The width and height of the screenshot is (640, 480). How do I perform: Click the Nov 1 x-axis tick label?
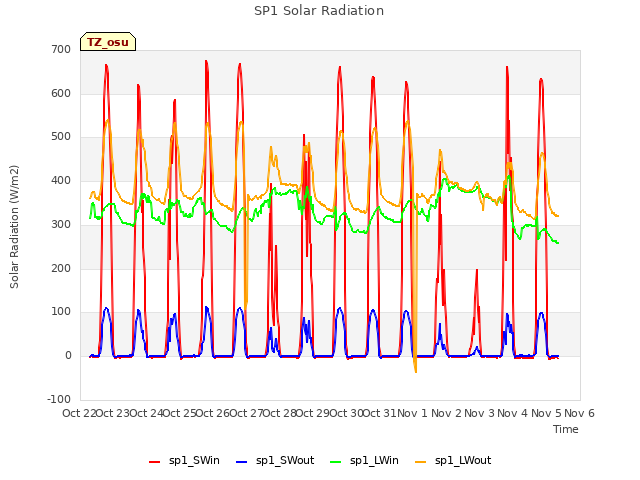coord(412,413)
